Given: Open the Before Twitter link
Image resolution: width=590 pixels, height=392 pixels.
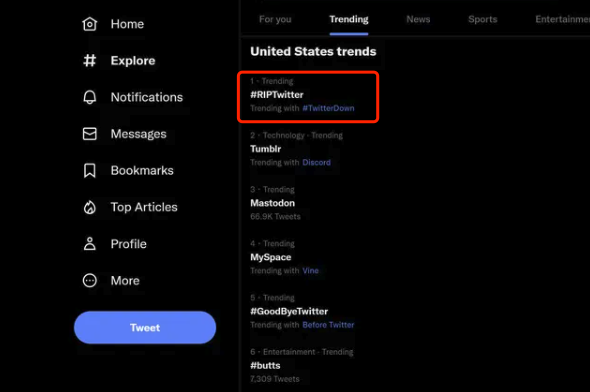Looking at the screenshot, I should pyautogui.click(x=328, y=325).
